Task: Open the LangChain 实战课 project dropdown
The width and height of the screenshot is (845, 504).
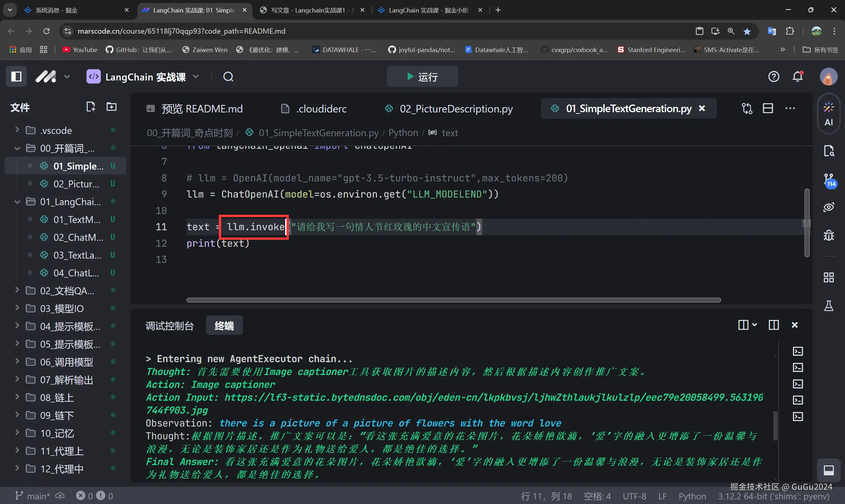Action: click(x=196, y=77)
